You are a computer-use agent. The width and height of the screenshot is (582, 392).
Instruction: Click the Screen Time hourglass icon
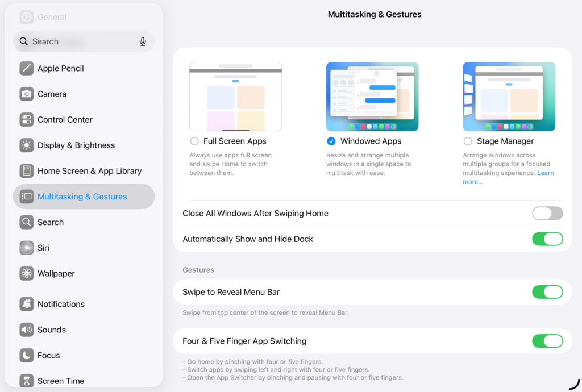point(26,381)
